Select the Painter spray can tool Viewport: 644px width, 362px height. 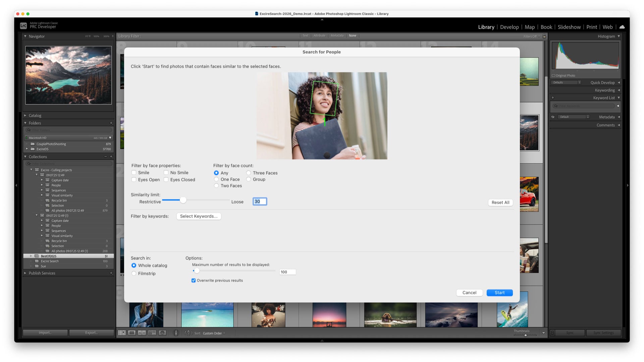point(176,333)
